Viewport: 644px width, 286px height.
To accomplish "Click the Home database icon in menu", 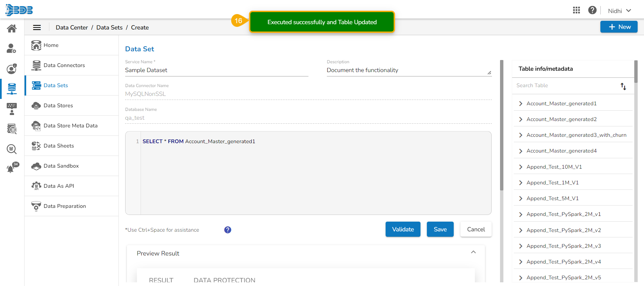I will coord(36,45).
